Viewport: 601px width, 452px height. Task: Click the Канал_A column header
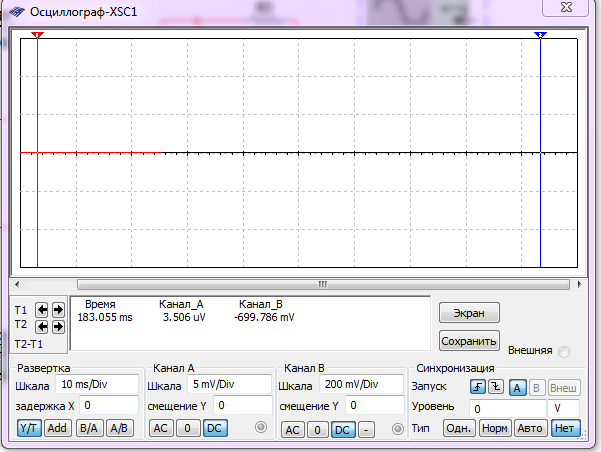click(181, 304)
